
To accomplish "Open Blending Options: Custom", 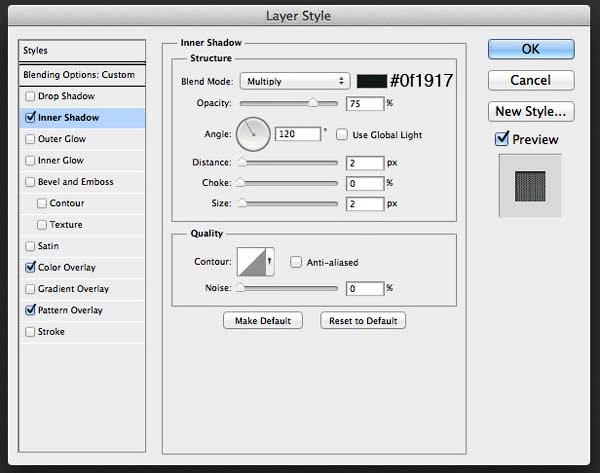I will tap(82, 75).
